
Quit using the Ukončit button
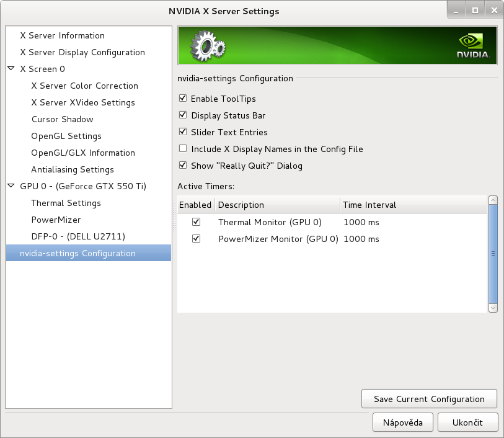point(467,422)
